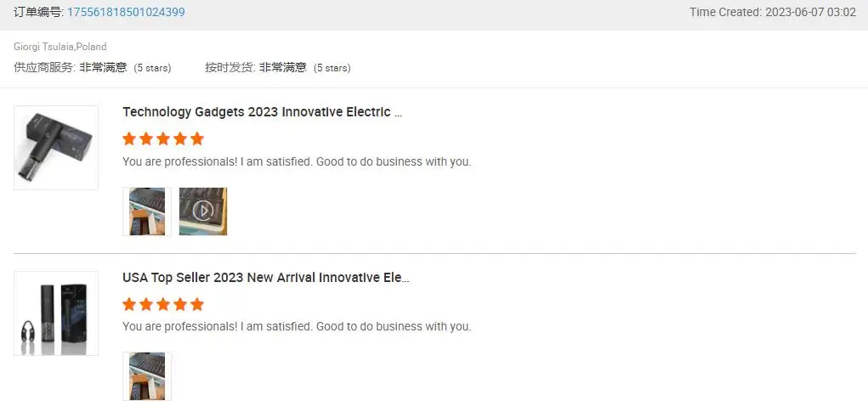
Task: Click the 按时发货 rating value
Action: 282,67
